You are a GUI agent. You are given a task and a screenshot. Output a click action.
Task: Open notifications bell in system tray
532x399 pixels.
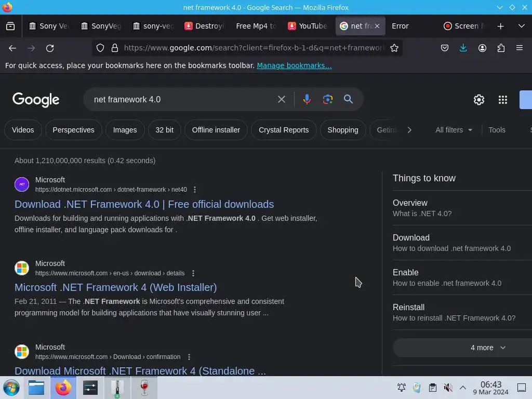pos(402,388)
